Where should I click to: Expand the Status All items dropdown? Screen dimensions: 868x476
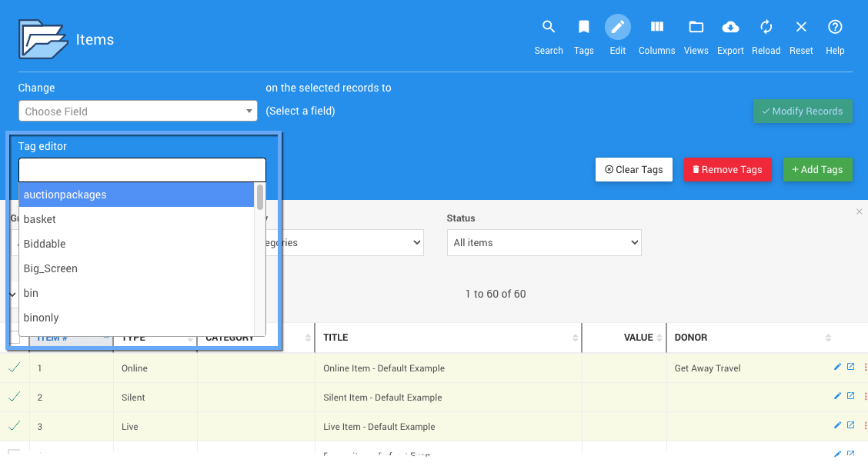click(x=543, y=243)
